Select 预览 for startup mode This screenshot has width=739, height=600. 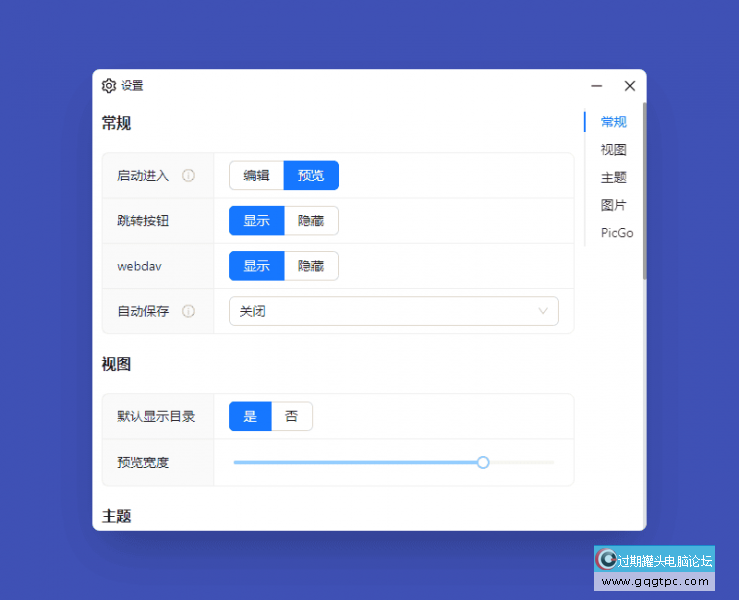pyautogui.click(x=311, y=176)
